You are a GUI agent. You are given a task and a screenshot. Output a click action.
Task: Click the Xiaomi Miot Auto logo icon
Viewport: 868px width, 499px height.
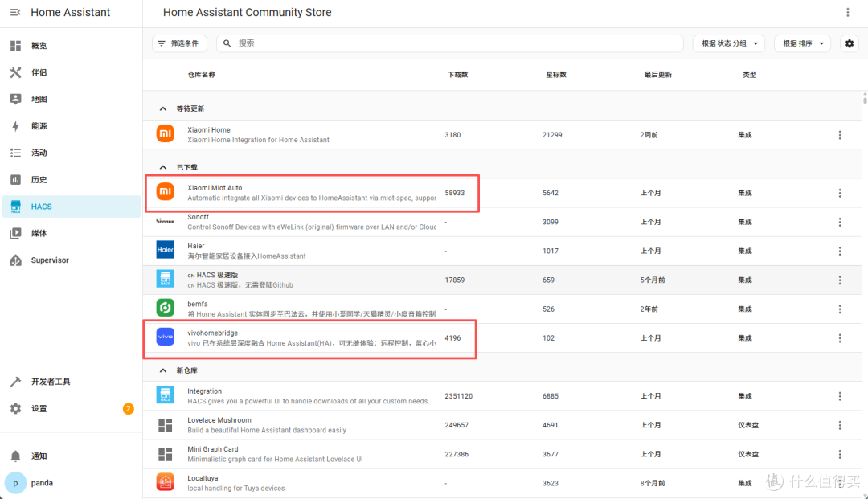[x=165, y=191]
